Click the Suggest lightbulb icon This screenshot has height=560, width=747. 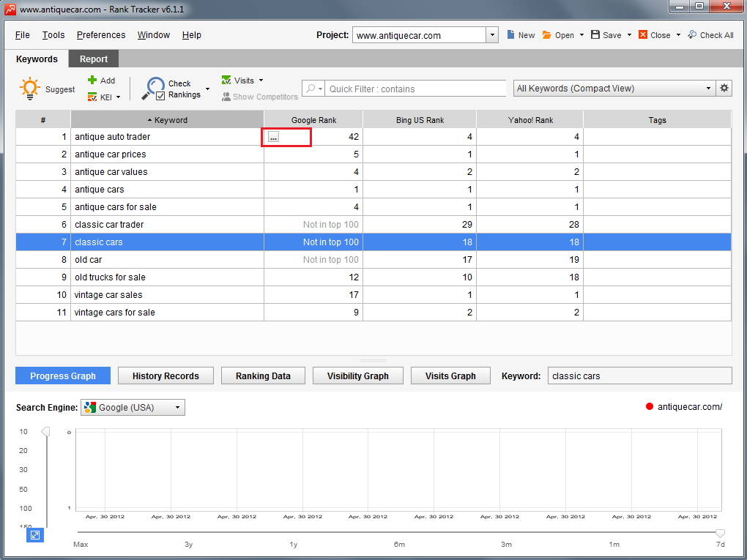click(x=30, y=89)
